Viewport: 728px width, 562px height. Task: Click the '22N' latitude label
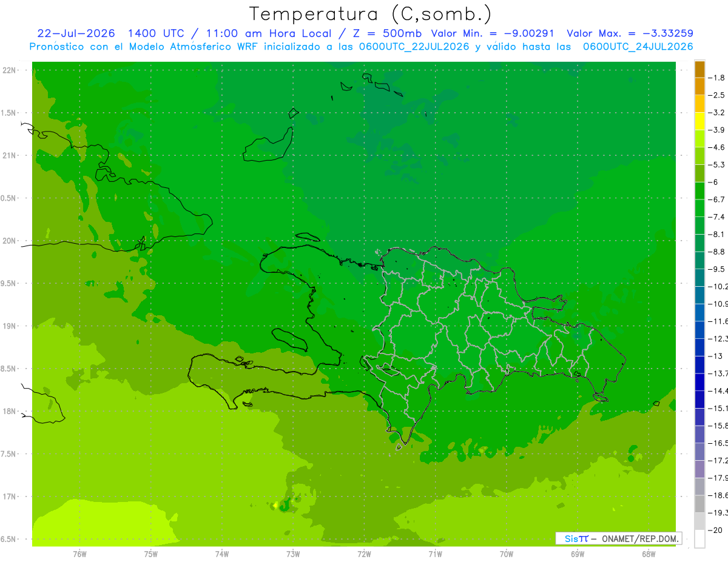tap(9, 70)
